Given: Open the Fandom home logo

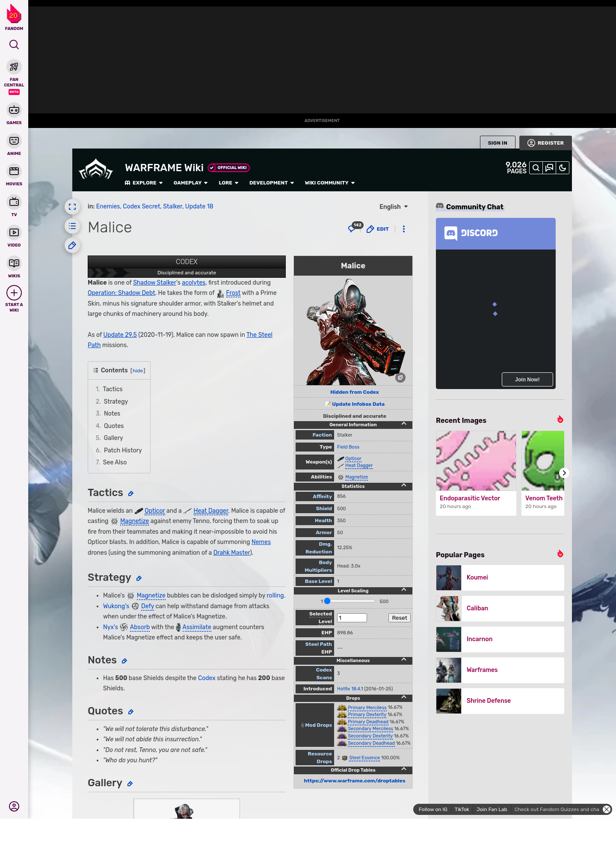Looking at the screenshot, I should coord(14,18).
